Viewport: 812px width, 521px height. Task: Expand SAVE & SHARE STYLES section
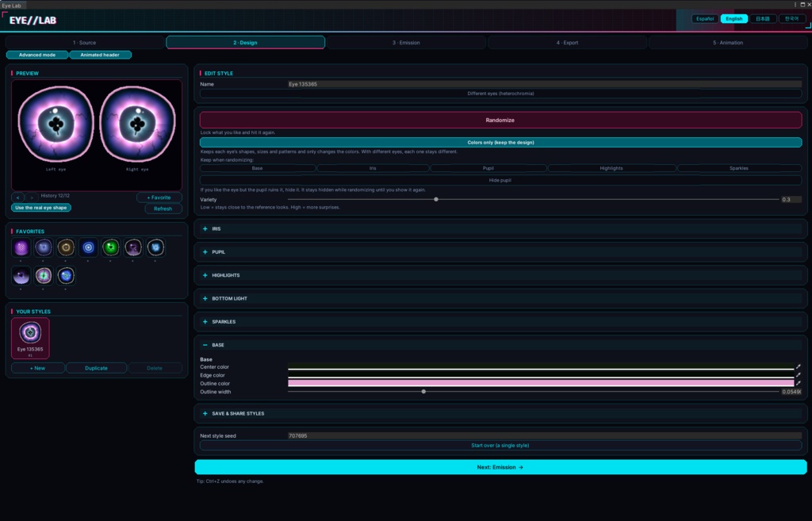pos(500,413)
